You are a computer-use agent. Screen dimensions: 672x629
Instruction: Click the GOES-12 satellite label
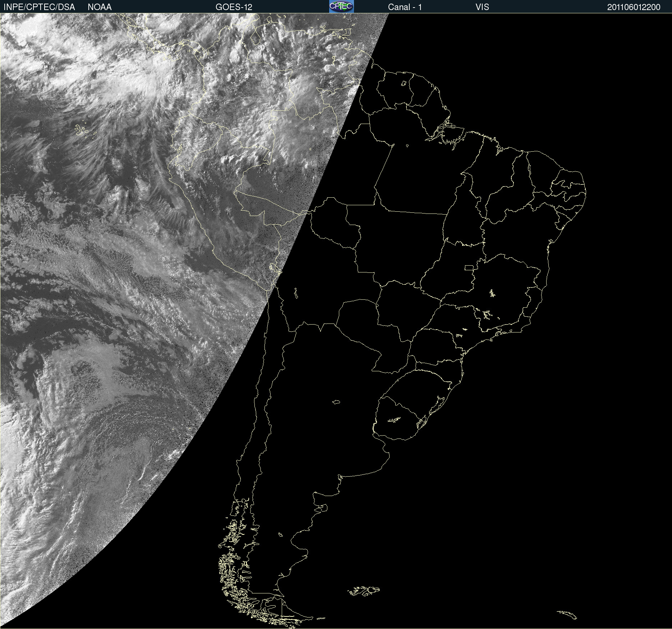(x=234, y=7)
